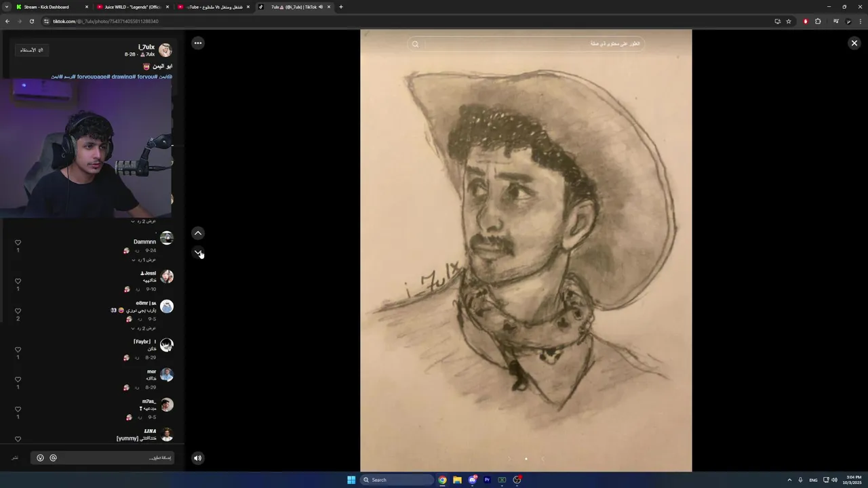This screenshot has height=488, width=868.
Task: Go back in browser
Action: (x=7, y=21)
